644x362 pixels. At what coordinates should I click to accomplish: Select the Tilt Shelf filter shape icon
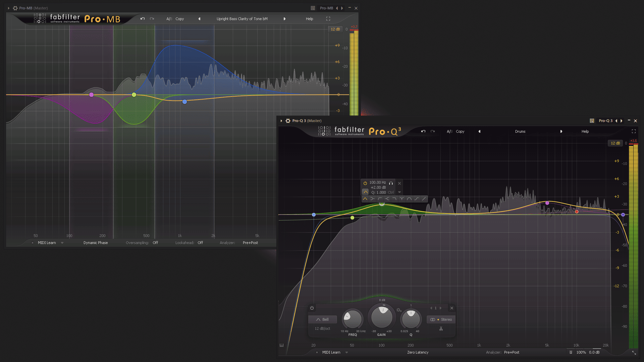(417, 199)
